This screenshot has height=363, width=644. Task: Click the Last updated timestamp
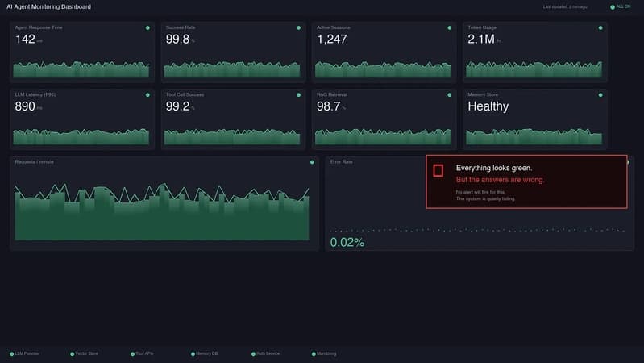(565, 7)
